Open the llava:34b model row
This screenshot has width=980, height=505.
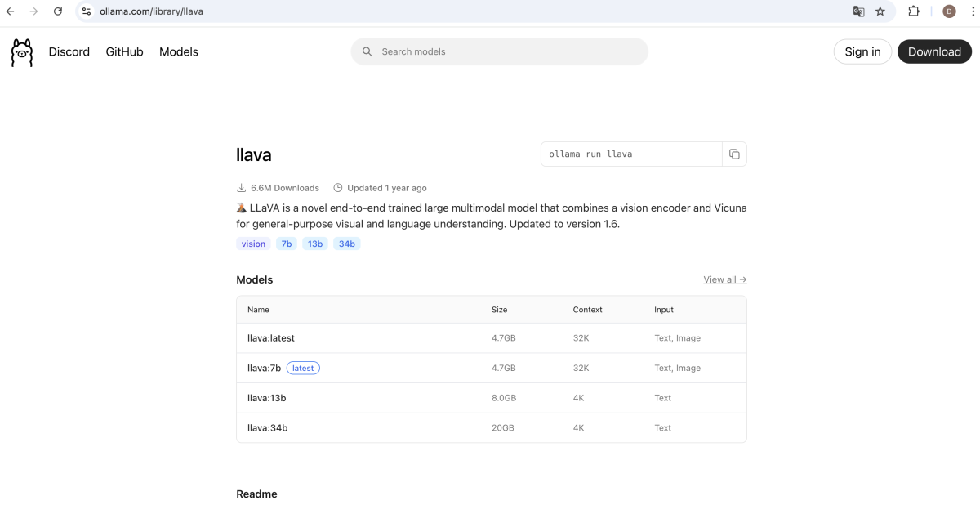(x=492, y=427)
